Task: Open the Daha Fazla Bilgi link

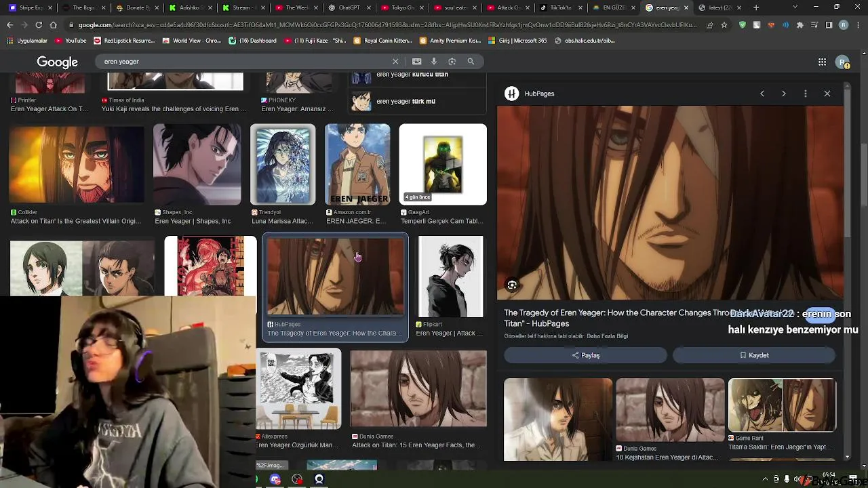Action: point(607,336)
